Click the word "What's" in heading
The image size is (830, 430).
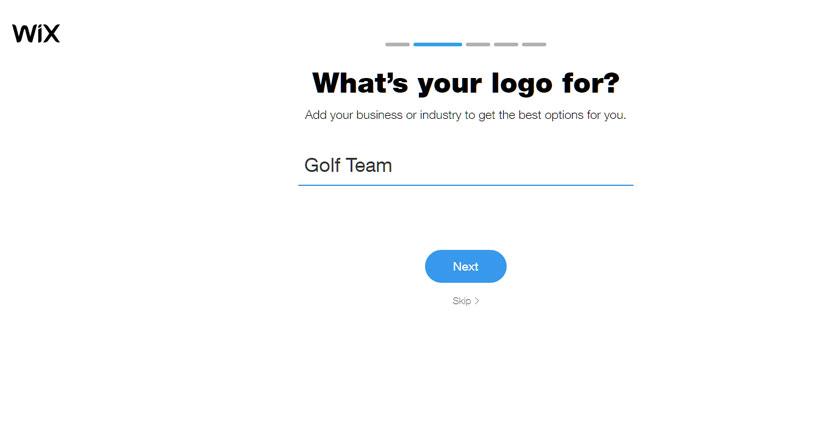click(x=360, y=83)
